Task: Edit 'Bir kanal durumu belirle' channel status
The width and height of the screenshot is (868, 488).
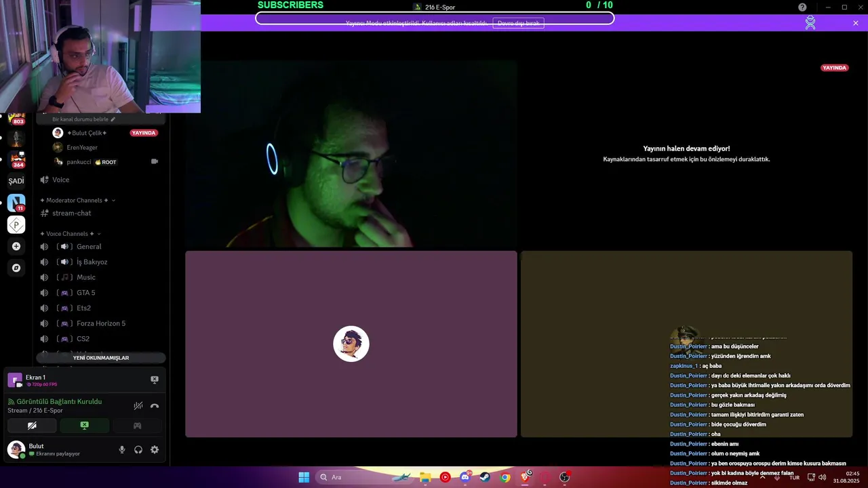Action: pyautogui.click(x=84, y=119)
